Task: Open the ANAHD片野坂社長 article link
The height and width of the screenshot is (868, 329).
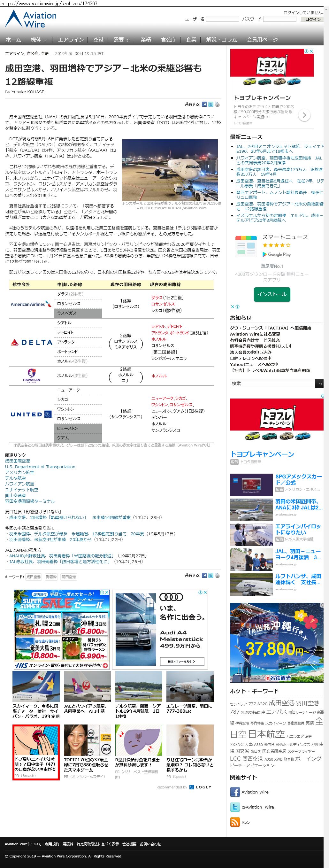Action: 61,556
